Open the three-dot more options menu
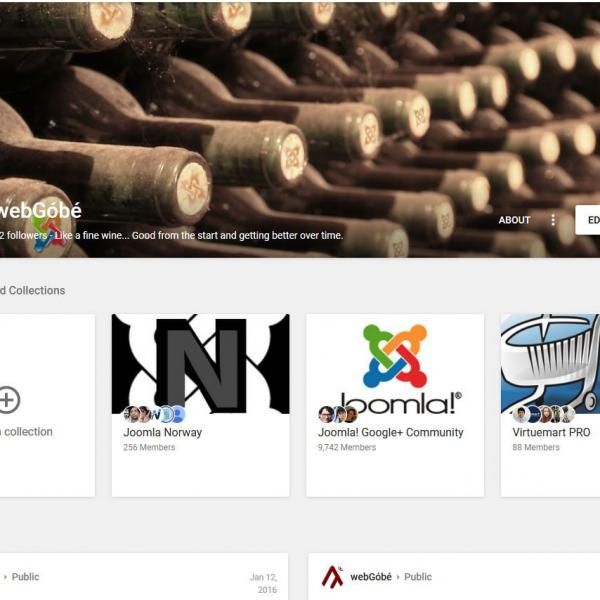The image size is (600, 600). [553, 220]
